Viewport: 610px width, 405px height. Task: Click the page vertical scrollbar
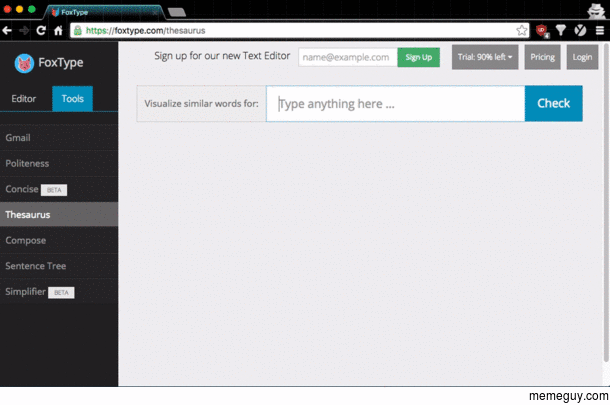click(606, 202)
